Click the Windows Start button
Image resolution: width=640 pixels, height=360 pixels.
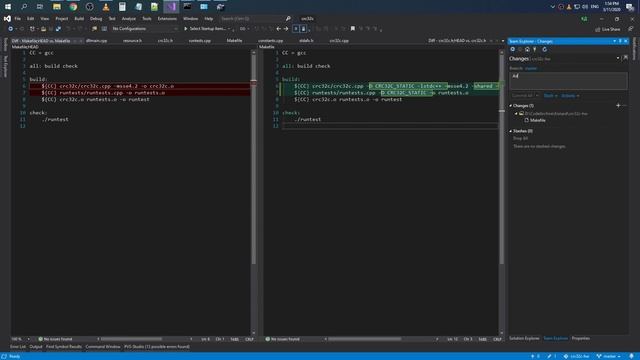click(8, 7)
